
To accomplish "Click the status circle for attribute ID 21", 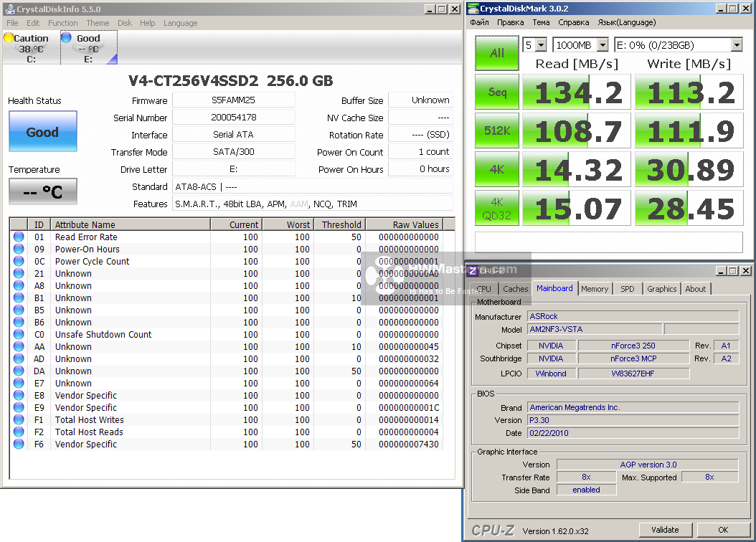I will (x=19, y=273).
